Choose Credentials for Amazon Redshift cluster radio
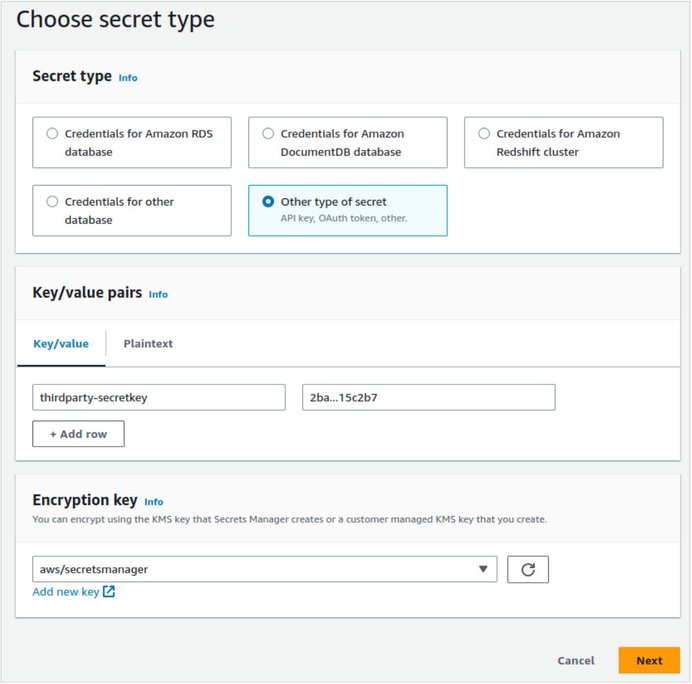The image size is (692, 684). tap(484, 133)
